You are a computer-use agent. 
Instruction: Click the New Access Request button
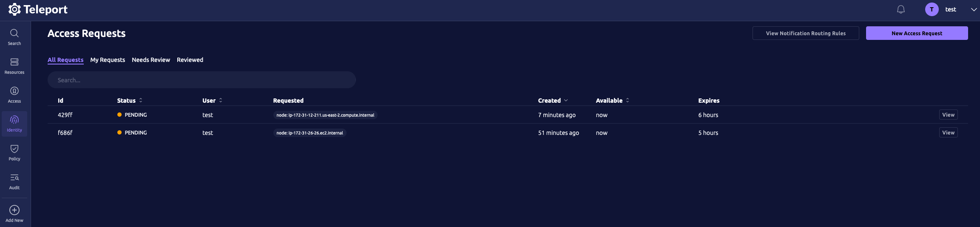917,33
